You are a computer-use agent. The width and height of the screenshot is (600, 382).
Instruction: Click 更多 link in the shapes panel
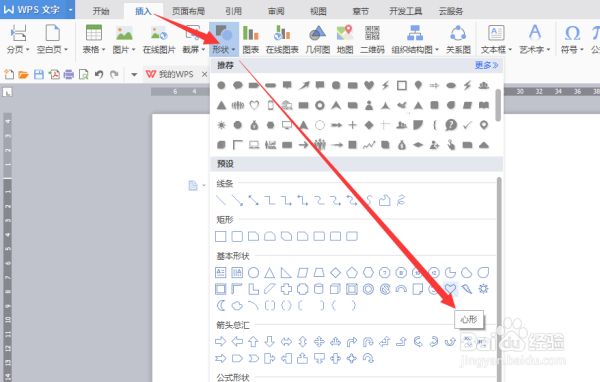click(x=486, y=65)
